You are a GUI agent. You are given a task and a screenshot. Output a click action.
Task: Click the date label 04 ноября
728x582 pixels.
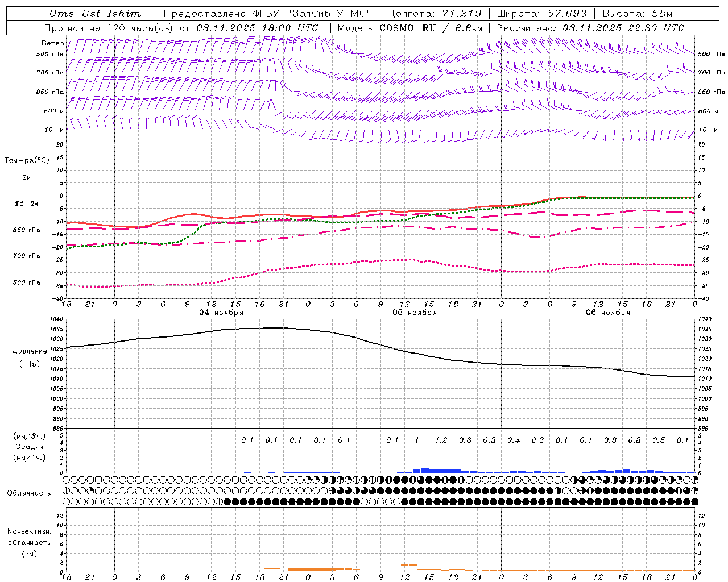tap(221, 313)
